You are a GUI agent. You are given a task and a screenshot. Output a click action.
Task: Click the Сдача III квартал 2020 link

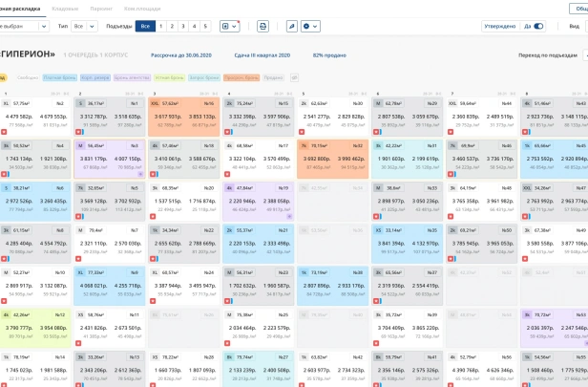[x=262, y=55]
